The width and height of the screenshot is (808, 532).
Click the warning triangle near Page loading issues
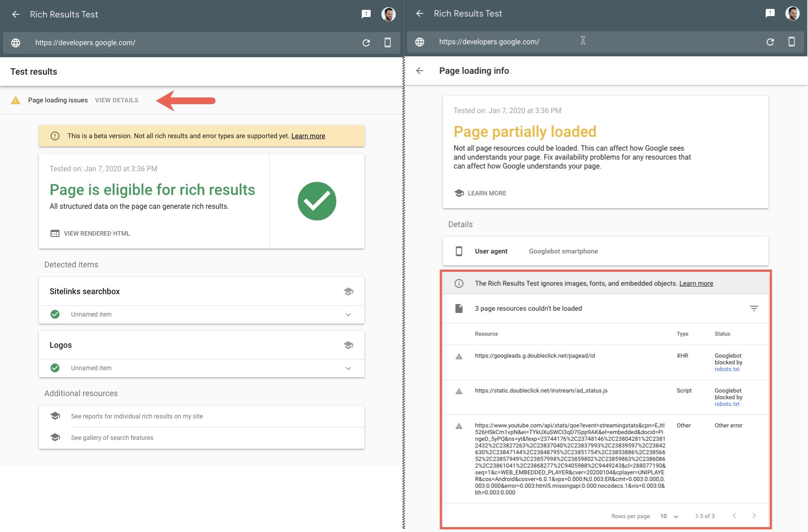click(x=15, y=100)
